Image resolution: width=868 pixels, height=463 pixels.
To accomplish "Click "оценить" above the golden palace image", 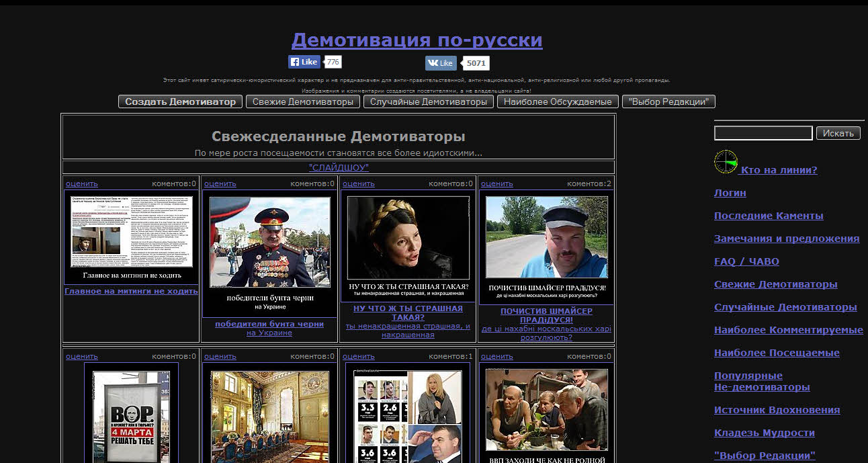I will 220,356.
